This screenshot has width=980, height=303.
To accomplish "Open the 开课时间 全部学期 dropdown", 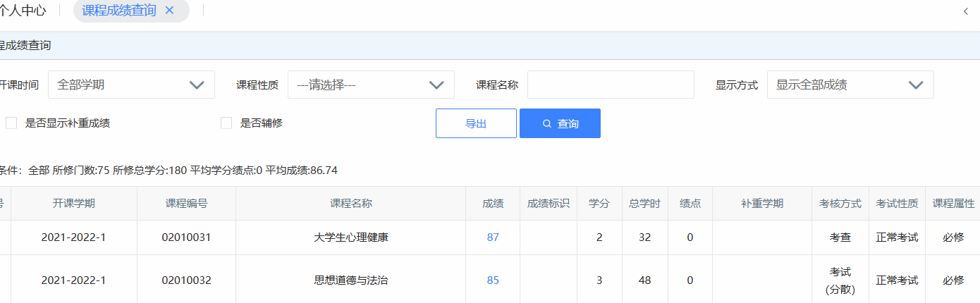I will pyautogui.click(x=131, y=85).
